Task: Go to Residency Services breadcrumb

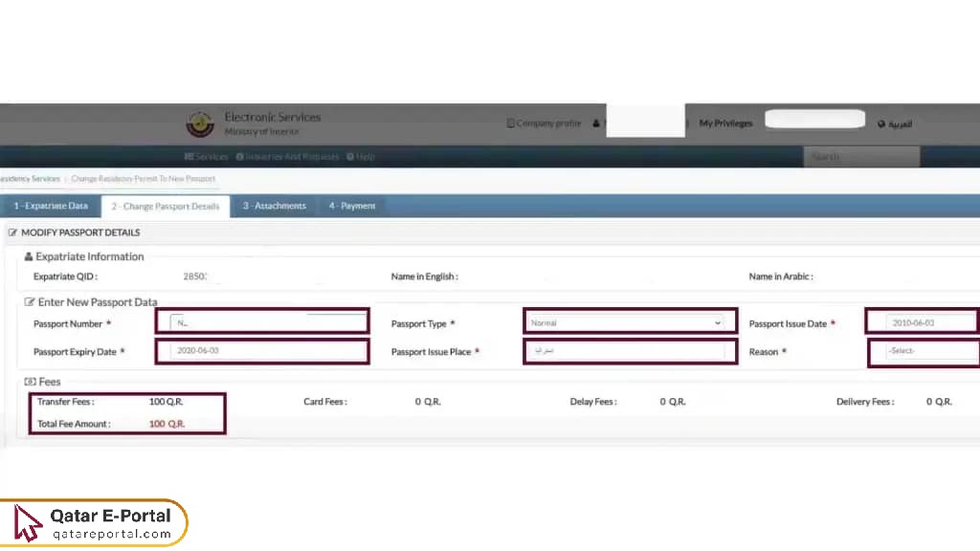Action: tap(30, 179)
